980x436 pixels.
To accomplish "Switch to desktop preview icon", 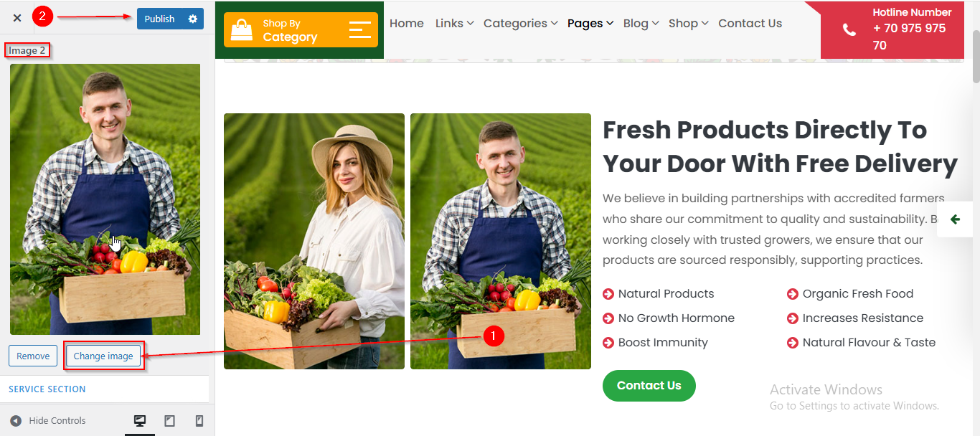I will coord(140,421).
